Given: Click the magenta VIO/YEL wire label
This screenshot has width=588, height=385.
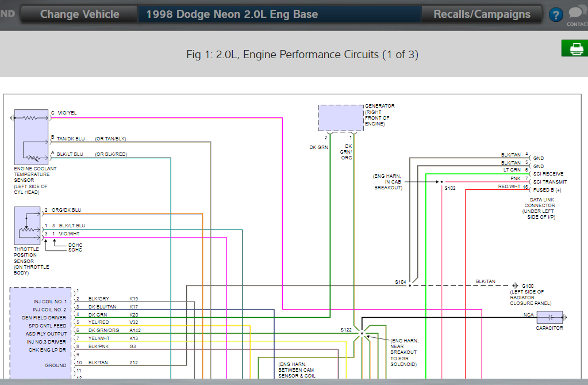Looking at the screenshot, I should 67,113.
